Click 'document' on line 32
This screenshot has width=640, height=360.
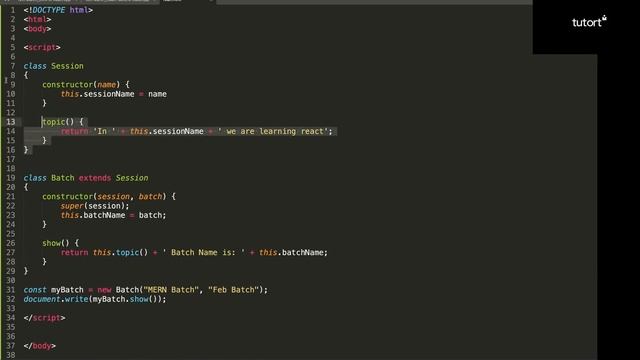[x=42, y=299]
